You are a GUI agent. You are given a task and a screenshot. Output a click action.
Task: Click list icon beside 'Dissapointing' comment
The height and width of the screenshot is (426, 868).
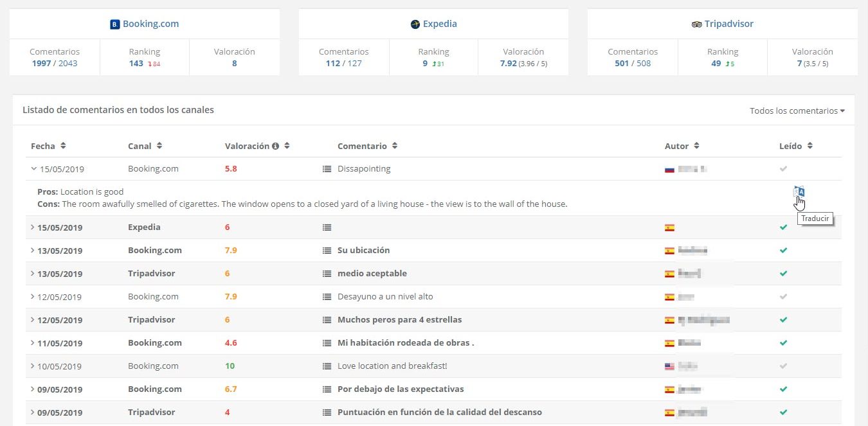click(327, 169)
